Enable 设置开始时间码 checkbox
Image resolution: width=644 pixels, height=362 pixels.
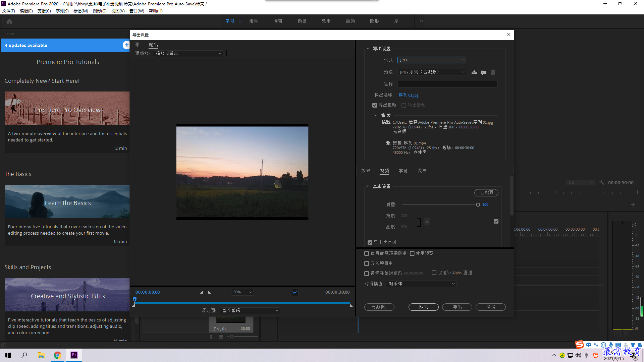[x=367, y=274]
